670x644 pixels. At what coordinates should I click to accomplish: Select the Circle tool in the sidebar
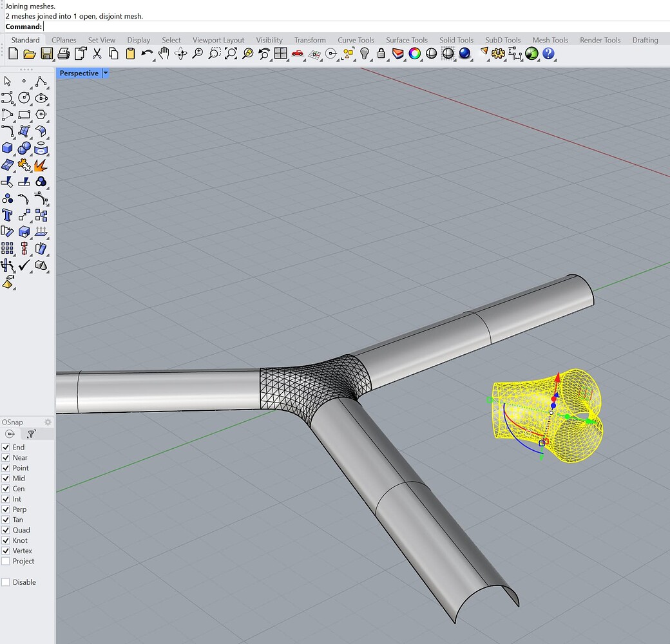point(24,97)
